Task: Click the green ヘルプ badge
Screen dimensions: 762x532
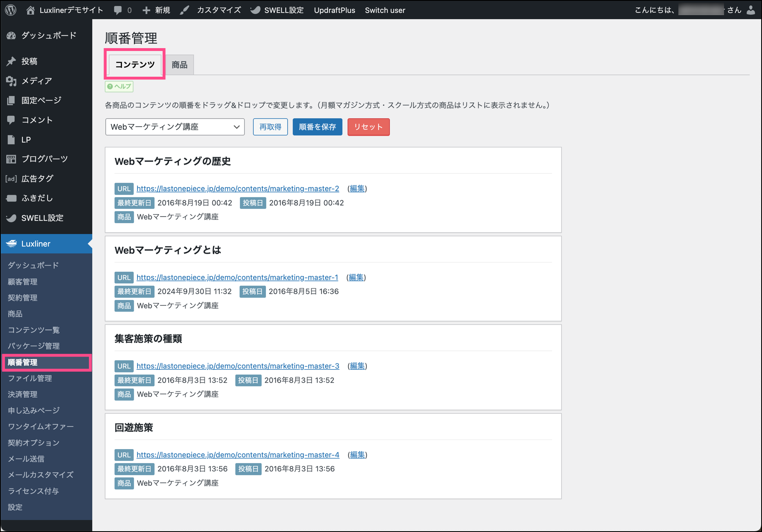Action: click(x=119, y=86)
